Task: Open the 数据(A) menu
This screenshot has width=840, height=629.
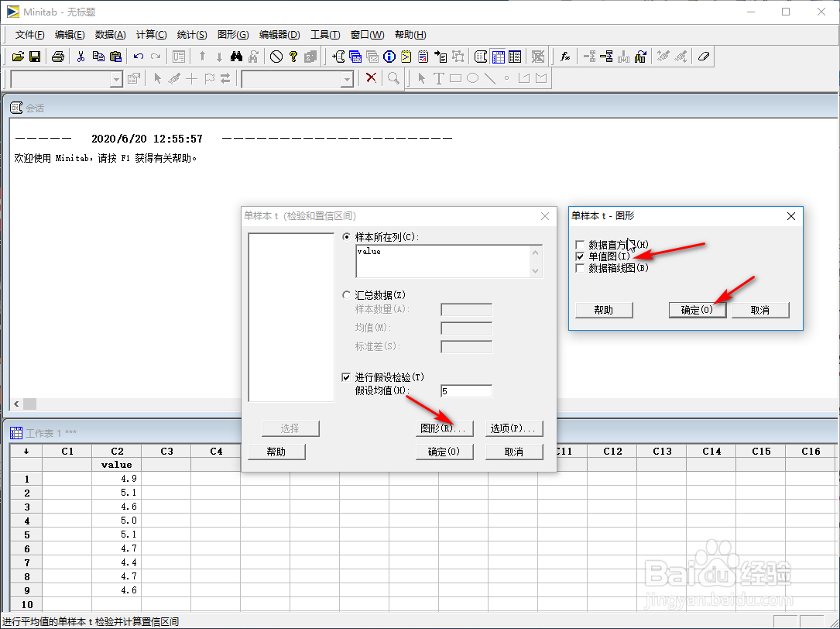Action: [x=111, y=34]
